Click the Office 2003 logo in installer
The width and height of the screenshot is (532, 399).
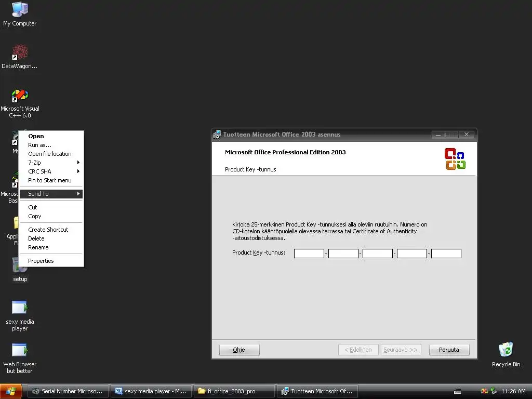coord(455,159)
